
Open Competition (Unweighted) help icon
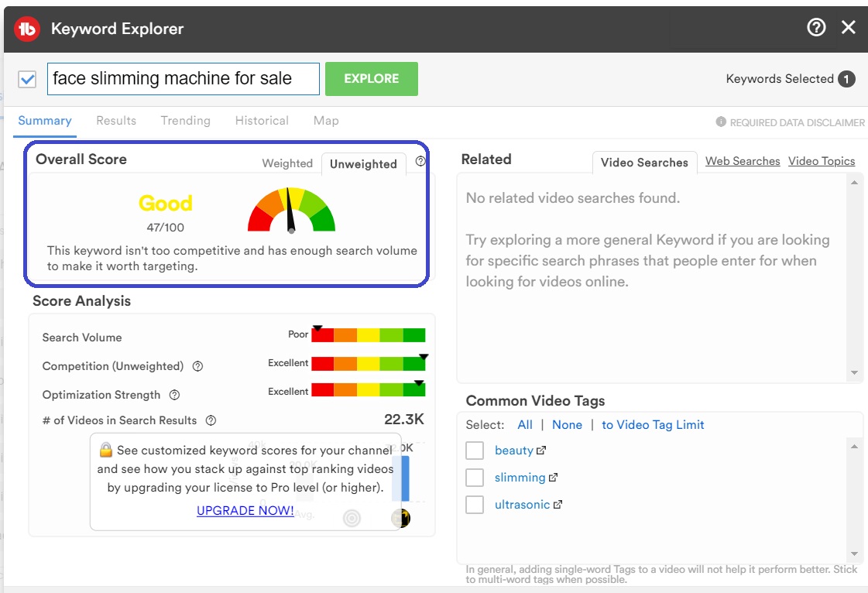[x=197, y=366]
